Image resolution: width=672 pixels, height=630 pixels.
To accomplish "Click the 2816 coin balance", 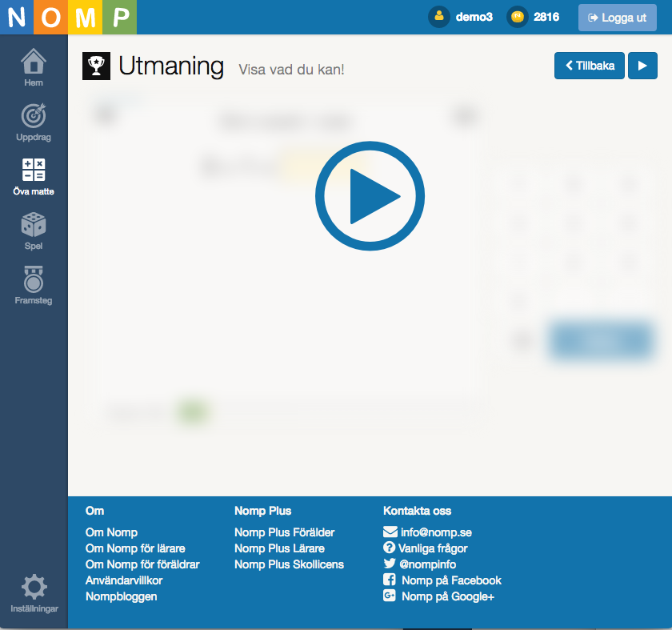I will [x=546, y=17].
